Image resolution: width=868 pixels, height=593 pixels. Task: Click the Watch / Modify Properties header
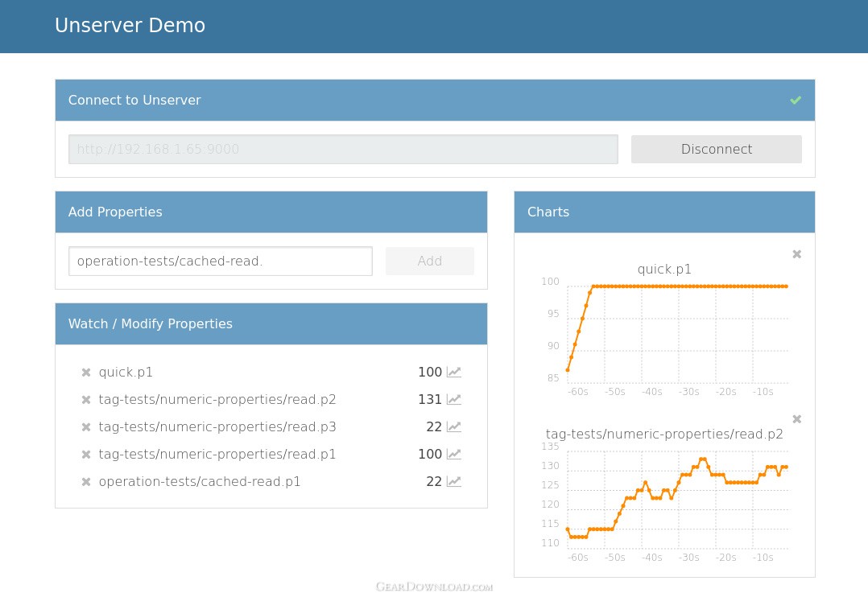point(271,323)
